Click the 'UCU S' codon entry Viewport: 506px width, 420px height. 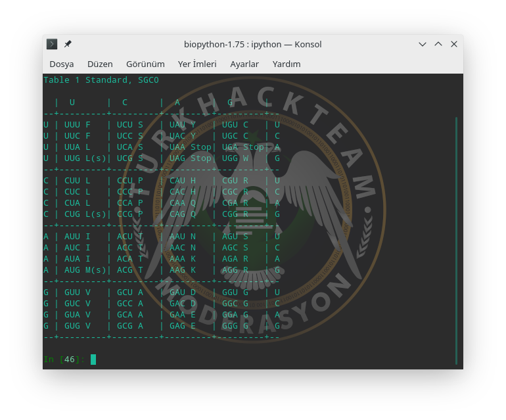[x=130, y=125]
